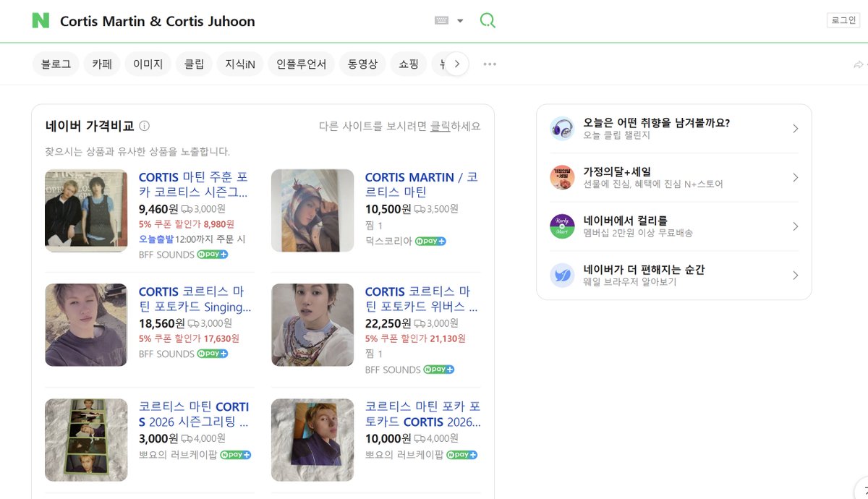868x499 pixels.
Task: Click the share arrow icon at right edge
Action: click(x=859, y=64)
